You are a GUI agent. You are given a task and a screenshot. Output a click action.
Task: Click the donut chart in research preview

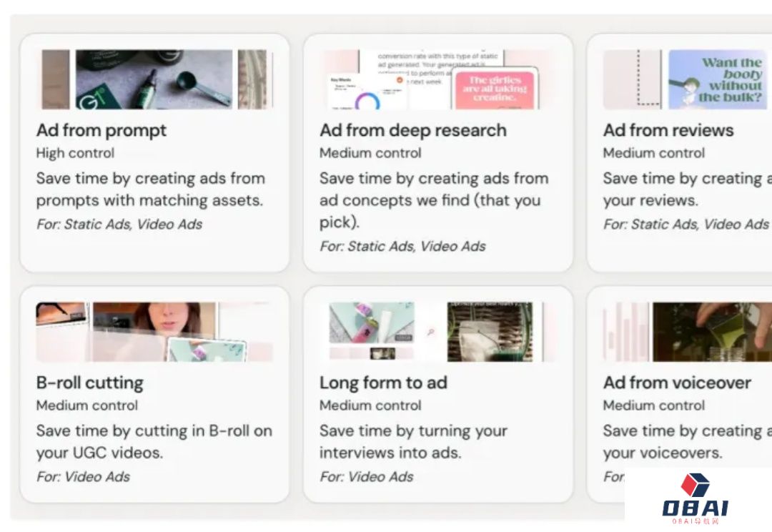click(x=367, y=101)
